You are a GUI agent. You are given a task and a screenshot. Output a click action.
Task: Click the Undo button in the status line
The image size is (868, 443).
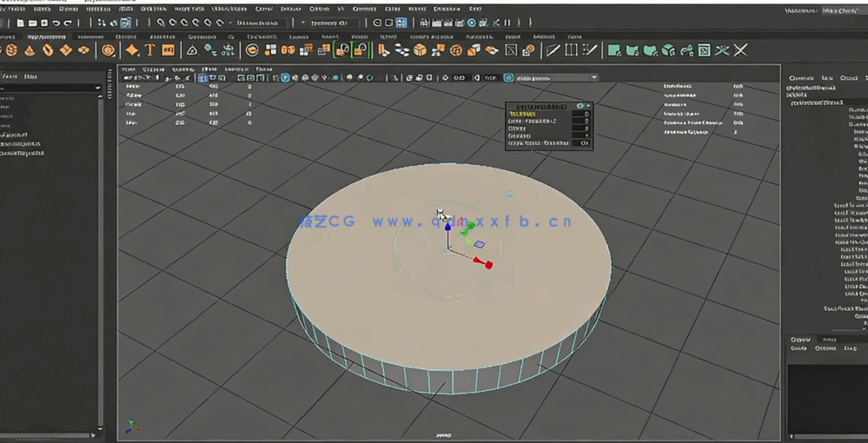click(56, 23)
